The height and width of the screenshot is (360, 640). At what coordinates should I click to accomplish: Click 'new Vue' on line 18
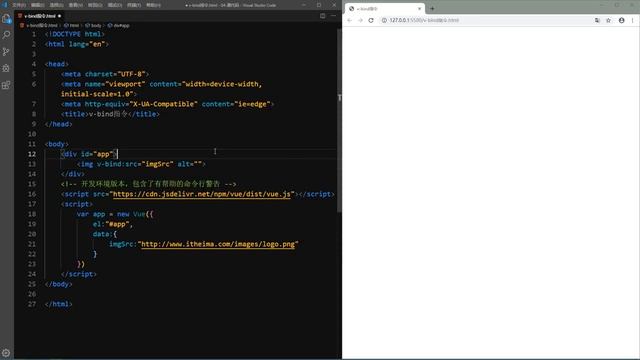pos(131,214)
